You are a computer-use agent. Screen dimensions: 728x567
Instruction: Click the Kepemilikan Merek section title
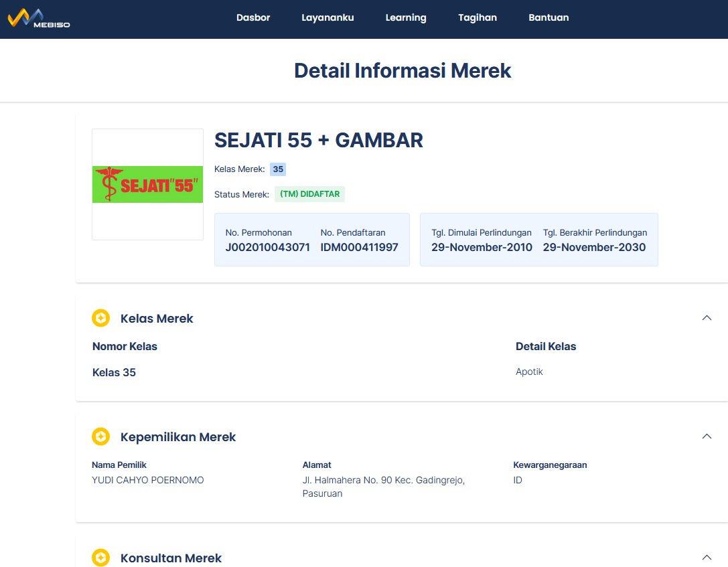click(x=178, y=437)
